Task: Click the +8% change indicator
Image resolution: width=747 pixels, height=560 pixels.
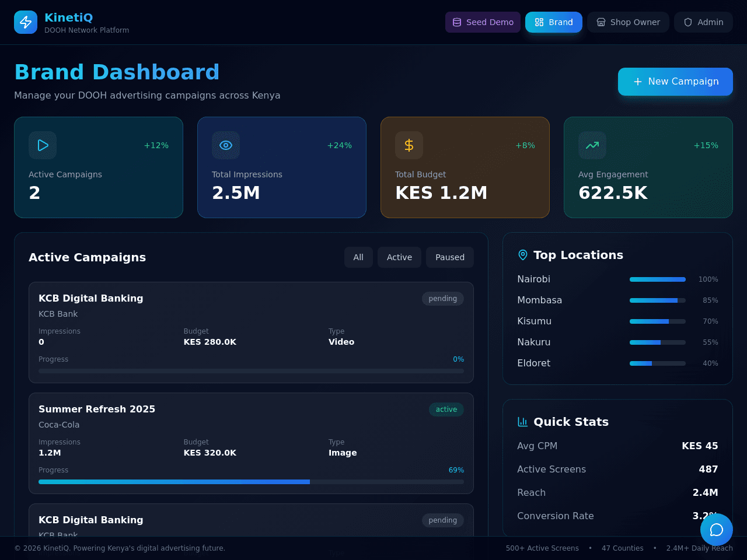Action: point(525,145)
